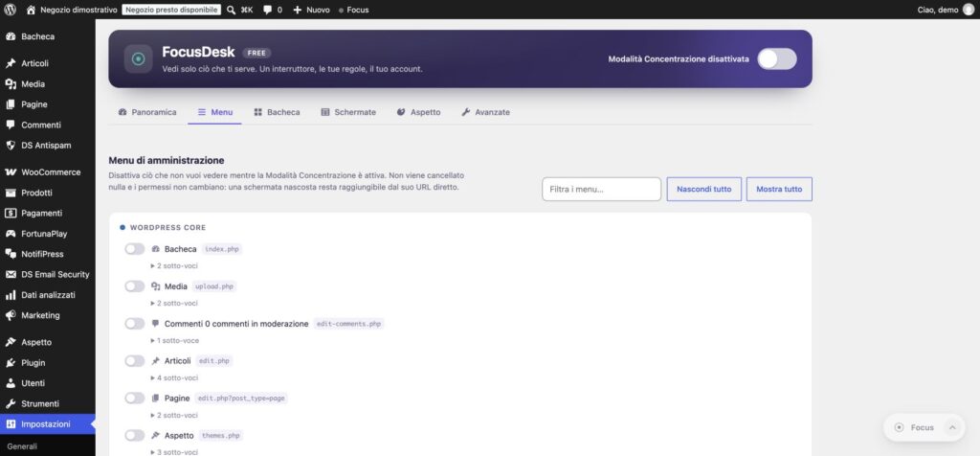Click the FocusDesk logo icon
Screen dimensions: 980x456
(x=138, y=58)
